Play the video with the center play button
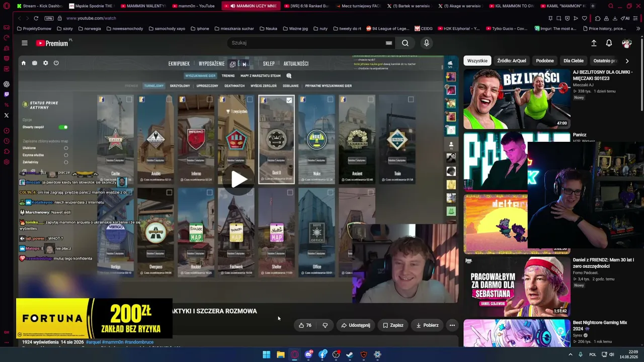 pos(238,179)
